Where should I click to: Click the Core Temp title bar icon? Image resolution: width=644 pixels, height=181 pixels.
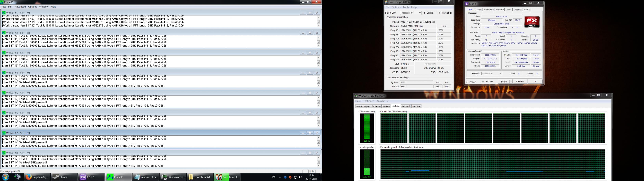pos(386,2)
